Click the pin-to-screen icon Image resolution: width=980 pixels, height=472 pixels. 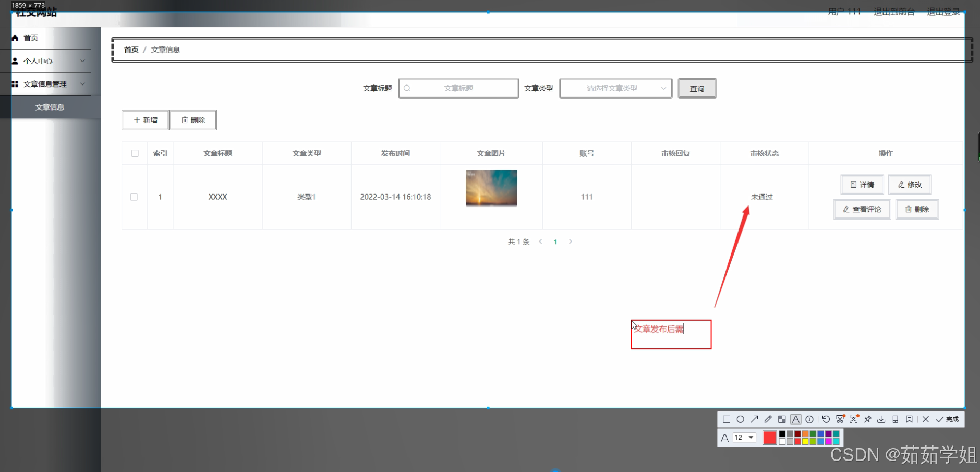pos(867,419)
